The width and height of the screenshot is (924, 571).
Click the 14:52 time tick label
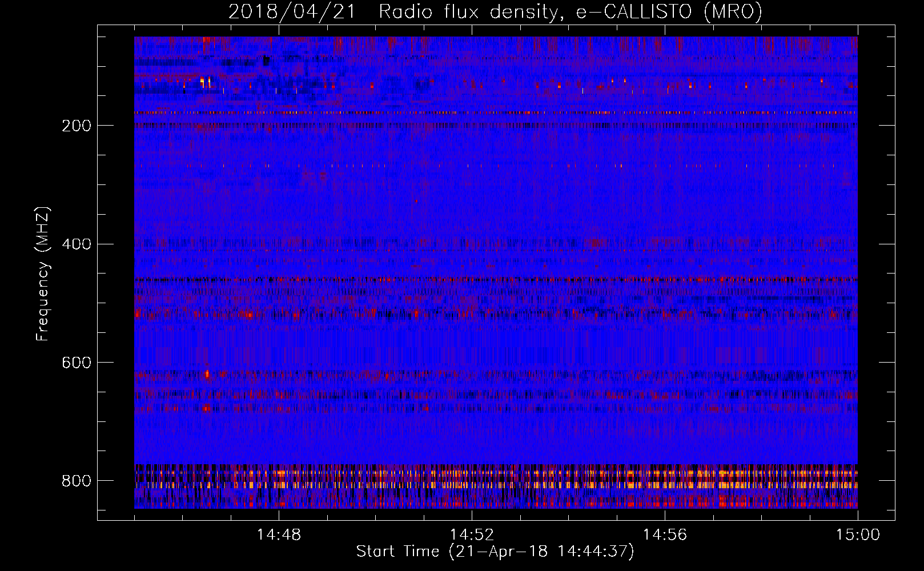472,535
